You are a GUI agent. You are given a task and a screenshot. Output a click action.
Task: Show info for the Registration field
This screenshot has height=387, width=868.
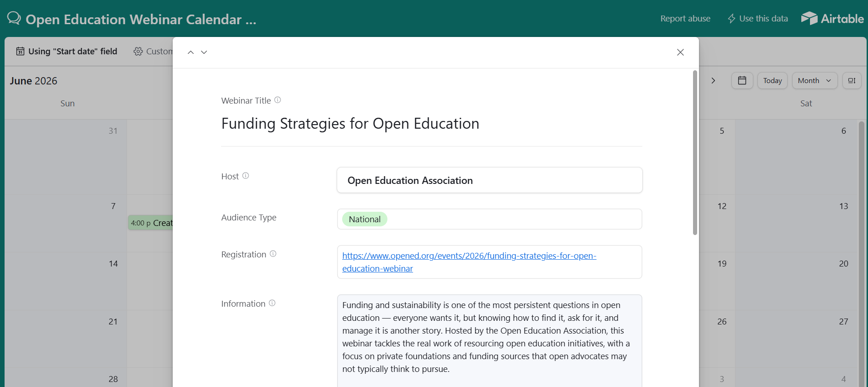point(273,254)
